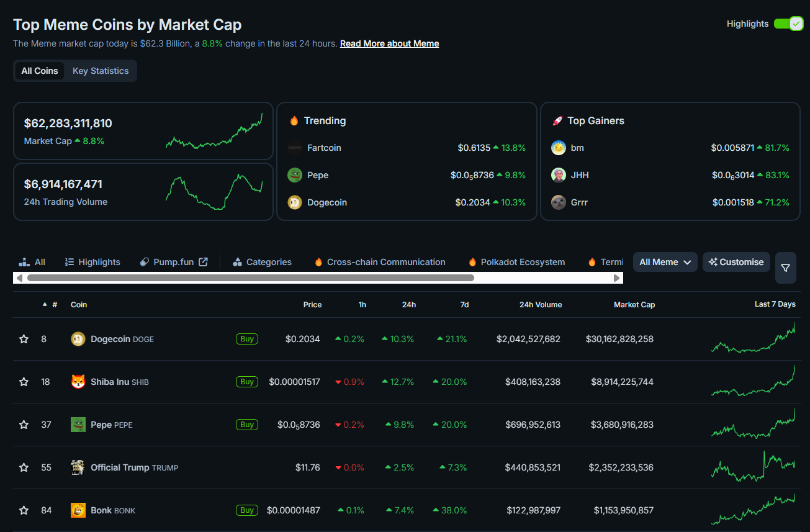Click the Fartcoin icon in Trending
Viewport: 810px width, 532px height.
(295, 148)
